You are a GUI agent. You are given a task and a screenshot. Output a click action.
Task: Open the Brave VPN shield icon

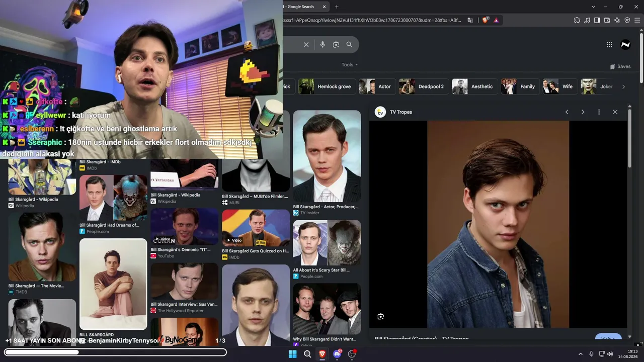pos(627,20)
